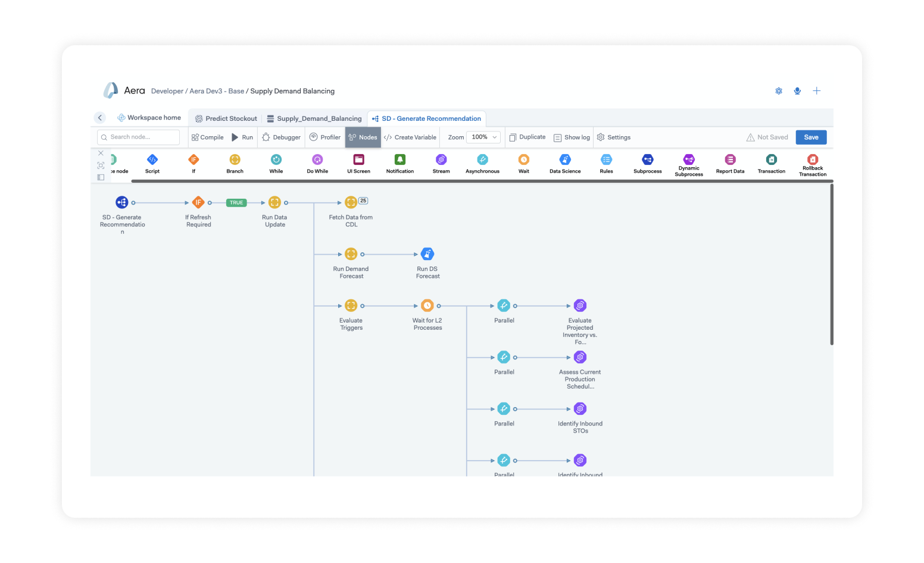Switch to the Predict Stockout tab
The width and height of the screenshot is (924, 563).
click(x=230, y=118)
